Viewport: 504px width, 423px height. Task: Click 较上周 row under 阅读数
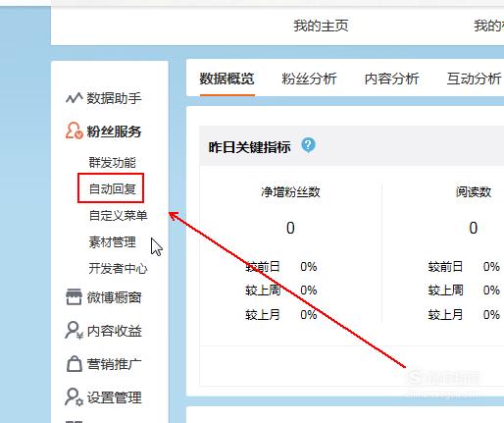(x=464, y=291)
